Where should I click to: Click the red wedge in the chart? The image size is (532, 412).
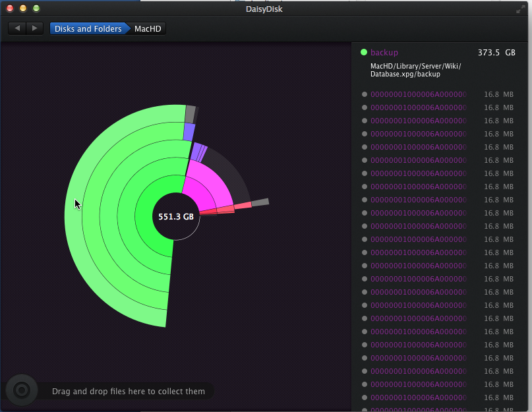[225, 209]
